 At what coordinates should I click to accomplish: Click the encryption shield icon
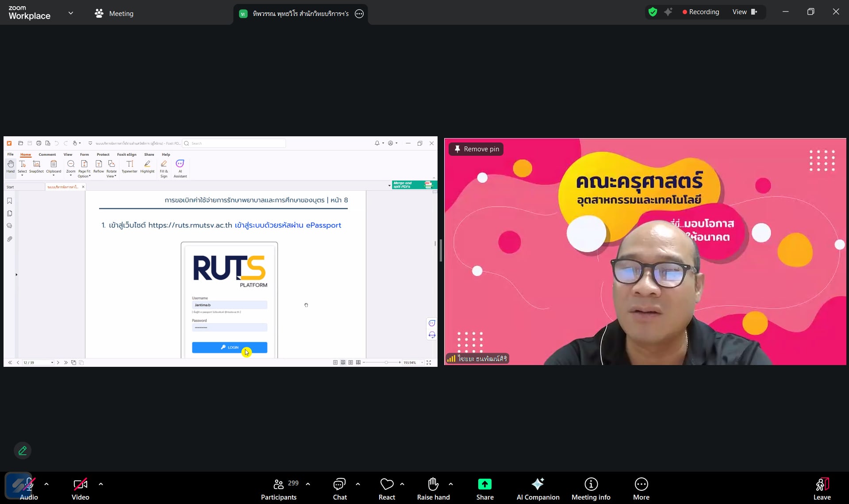(653, 12)
